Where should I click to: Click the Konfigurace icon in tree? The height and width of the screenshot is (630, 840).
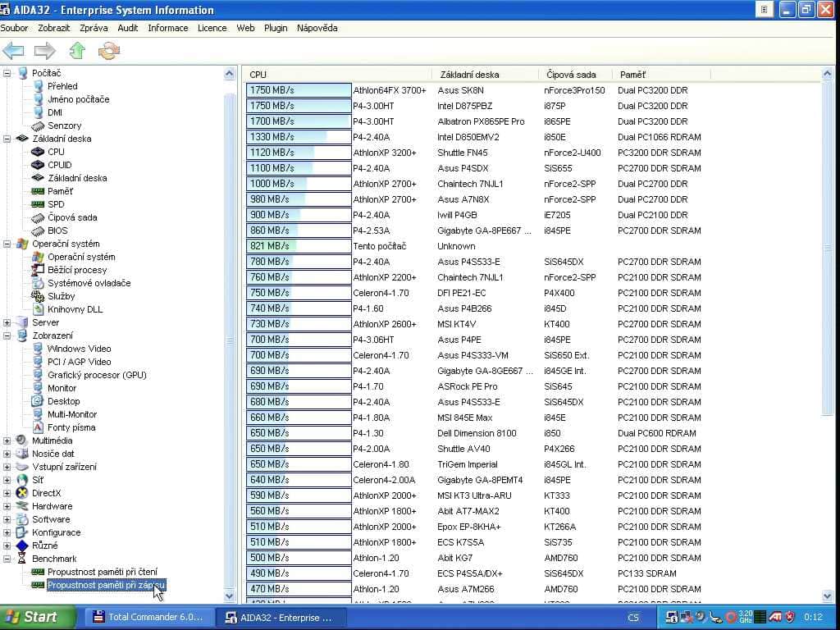(x=22, y=532)
